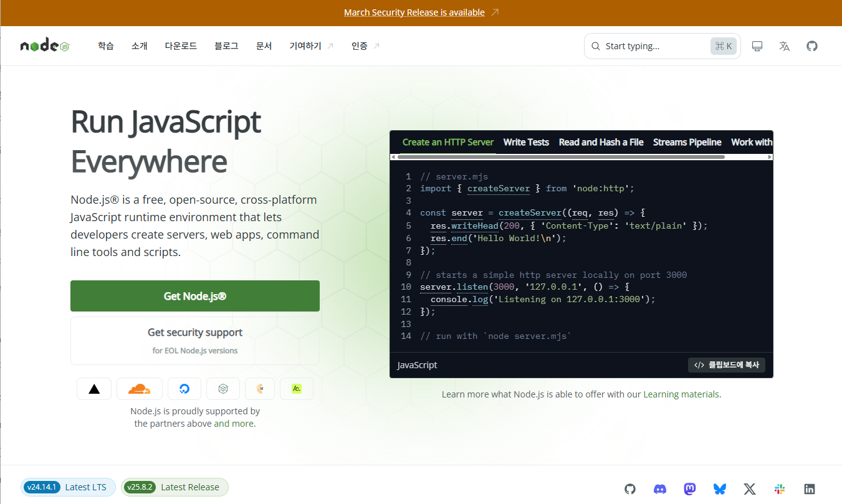The width and height of the screenshot is (842, 504).
Task: Click the Get Node.js® button
Action: click(194, 296)
